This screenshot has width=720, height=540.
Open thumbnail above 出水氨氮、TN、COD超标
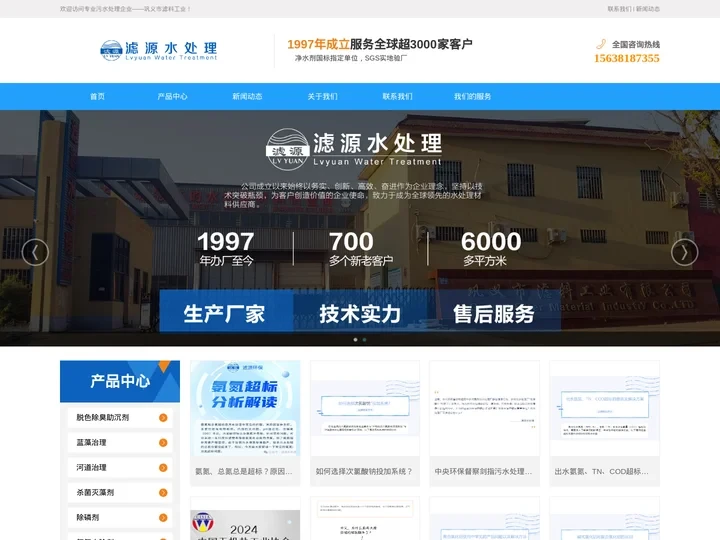[604, 408]
